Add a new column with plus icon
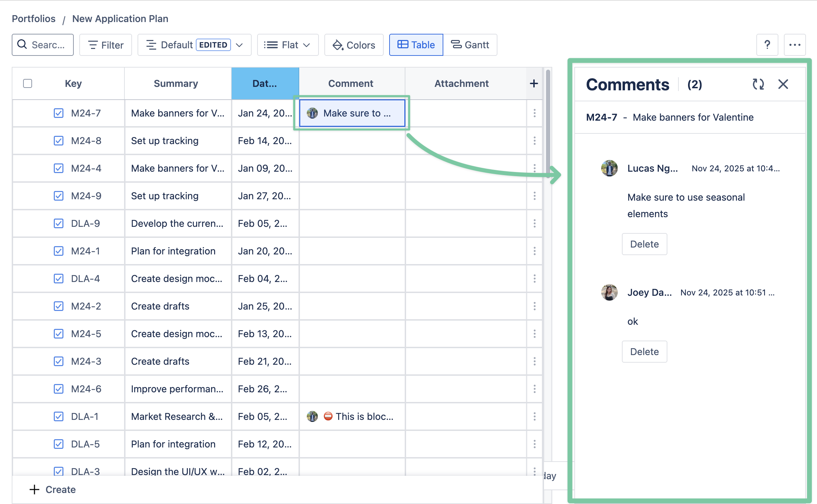Viewport: 817px width, 504px height. [534, 83]
